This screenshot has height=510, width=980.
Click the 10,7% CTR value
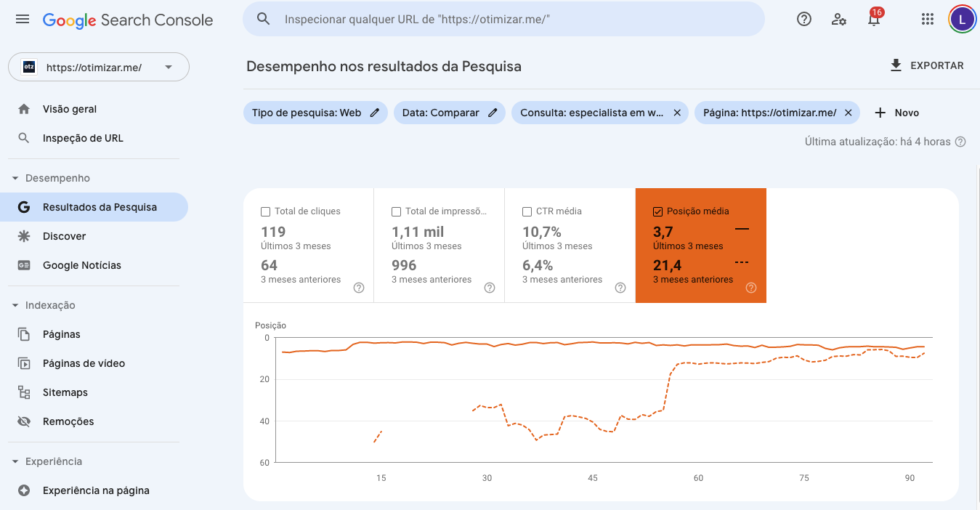point(542,232)
